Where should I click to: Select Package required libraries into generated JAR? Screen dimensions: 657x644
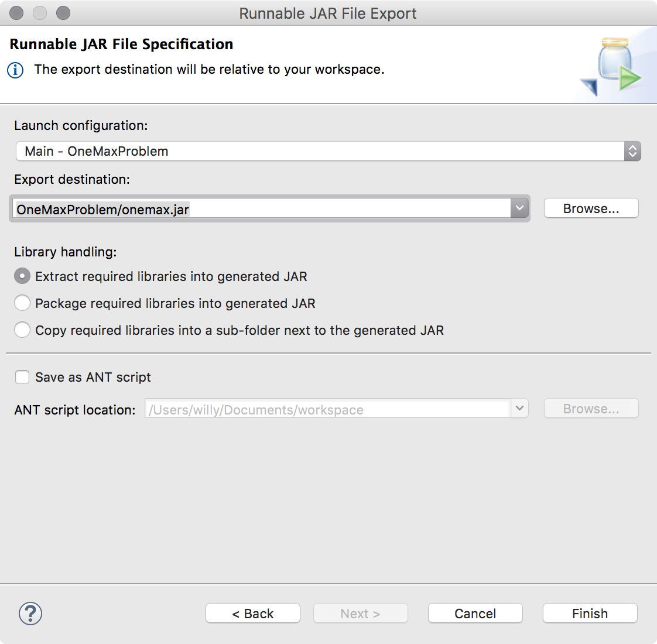22,303
